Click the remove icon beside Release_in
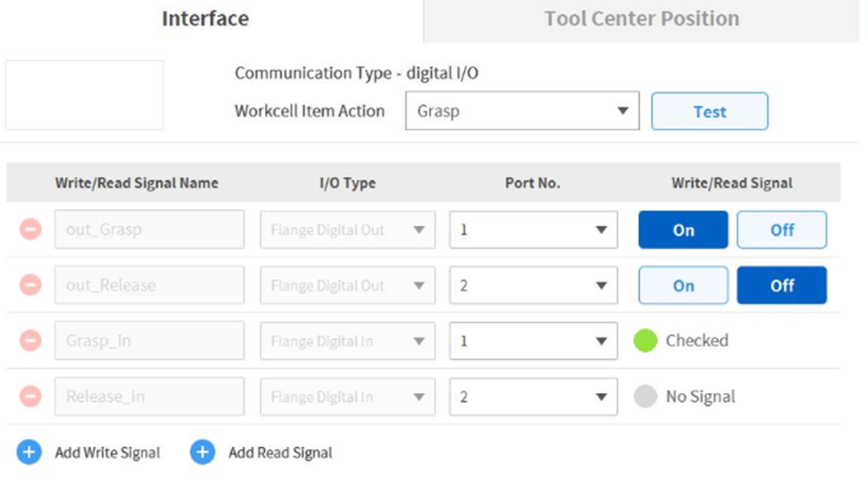The image size is (868, 484). 30,396
